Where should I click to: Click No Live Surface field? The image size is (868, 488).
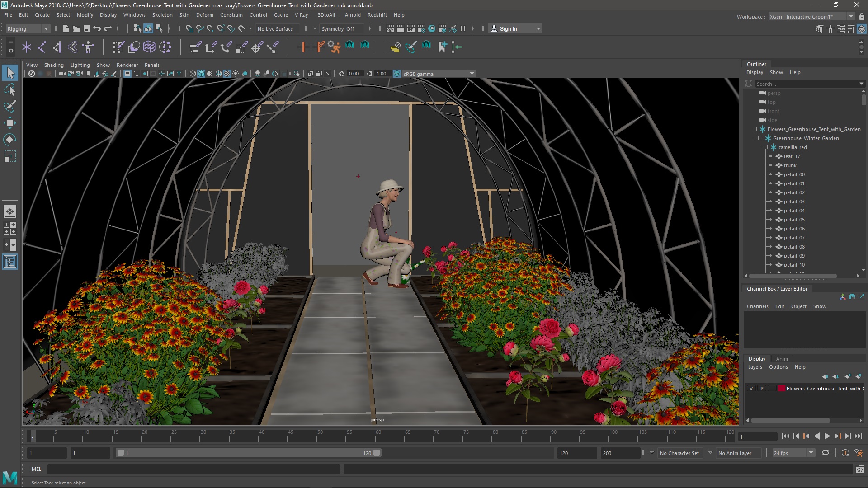[x=277, y=29]
